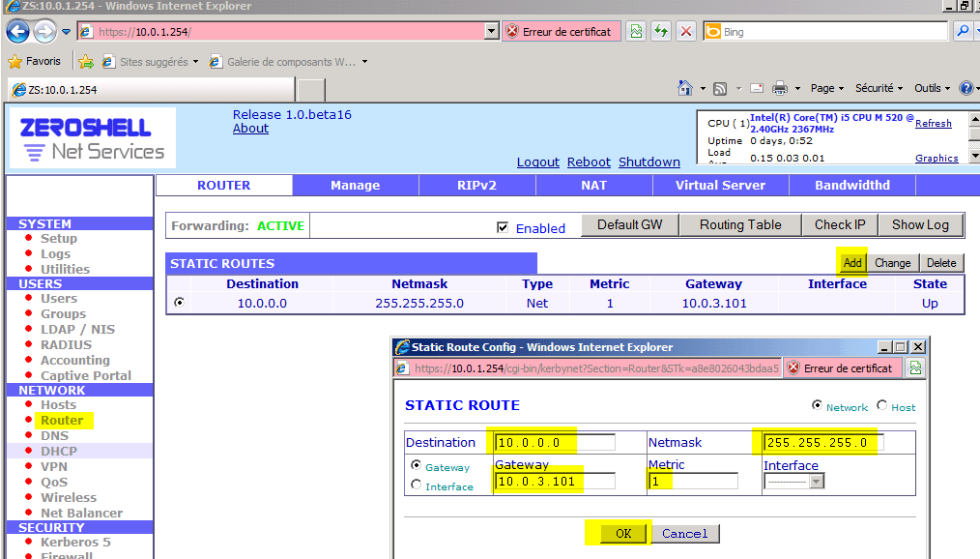The width and height of the screenshot is (980, 559).
Task: Switch to the Manage tab
Action: pos(355,185)
